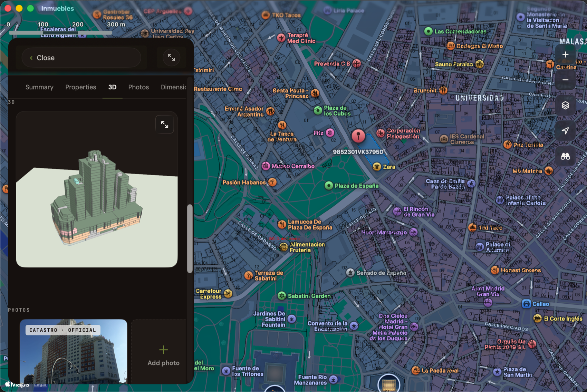Select the Corporación Fisiogestión marker

click(x=381, y=133)
